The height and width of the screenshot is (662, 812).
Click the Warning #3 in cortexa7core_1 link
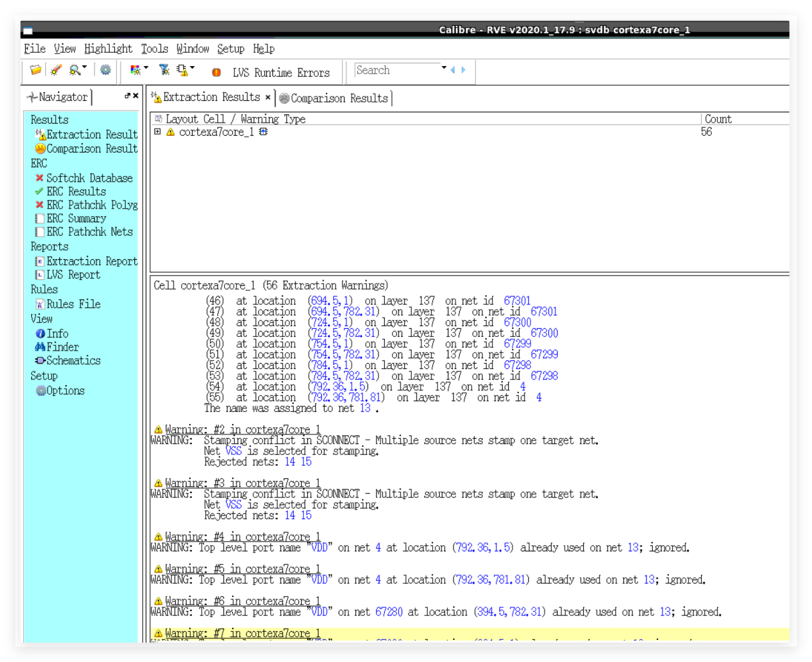(243, 483)
